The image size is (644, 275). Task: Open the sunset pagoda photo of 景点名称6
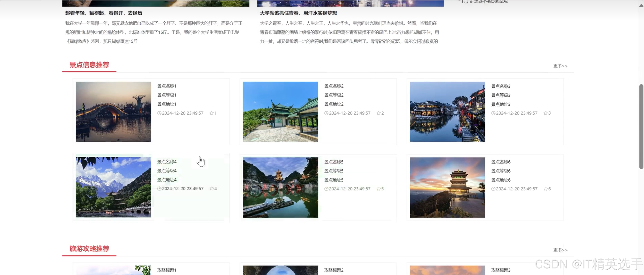pyautogui.click(x=447, y=187)
